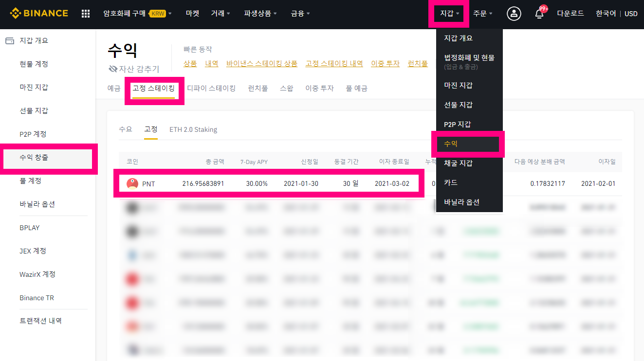Expand the 주문 dropdown

tap(482, 14)
